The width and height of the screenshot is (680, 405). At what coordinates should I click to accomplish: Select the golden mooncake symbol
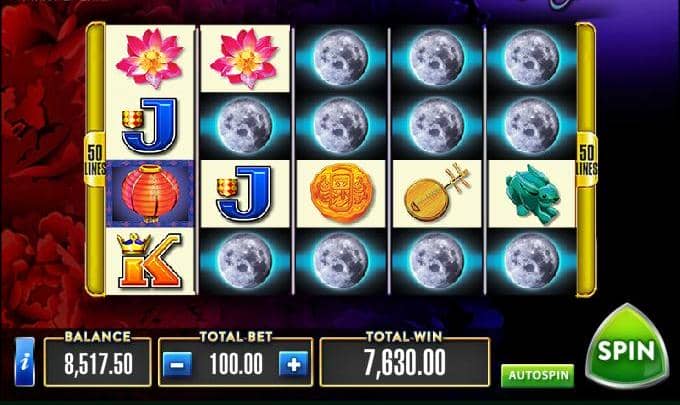pos(341,193)
